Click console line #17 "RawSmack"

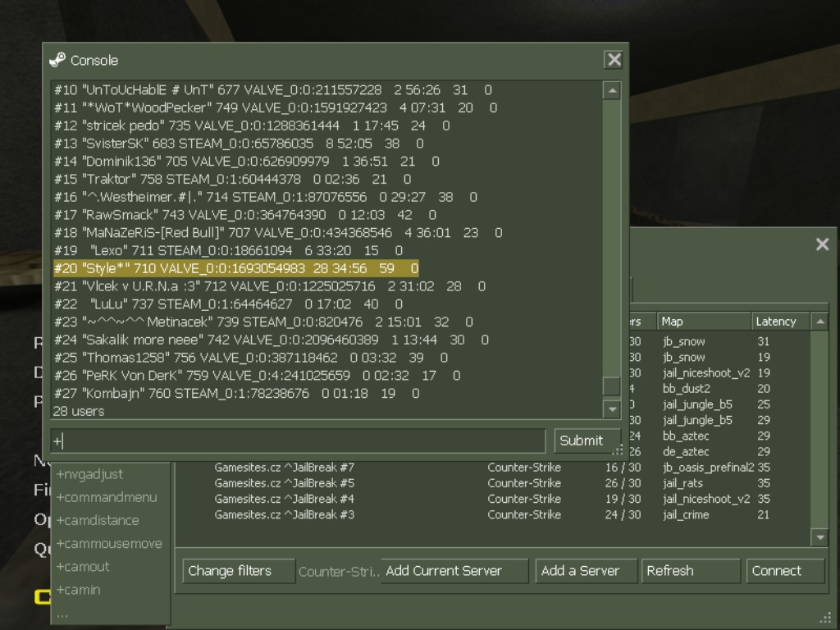[x=244, y=215]
